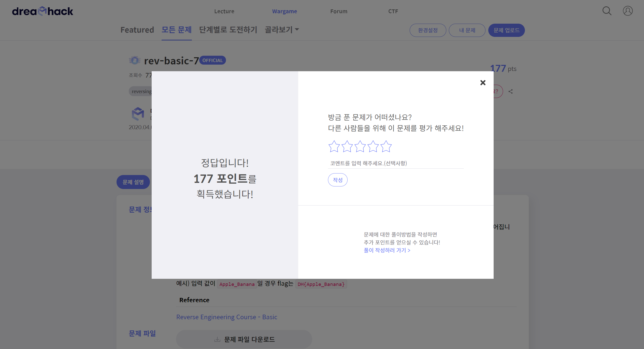Click the download icon in file button

(x=217, y=339)
